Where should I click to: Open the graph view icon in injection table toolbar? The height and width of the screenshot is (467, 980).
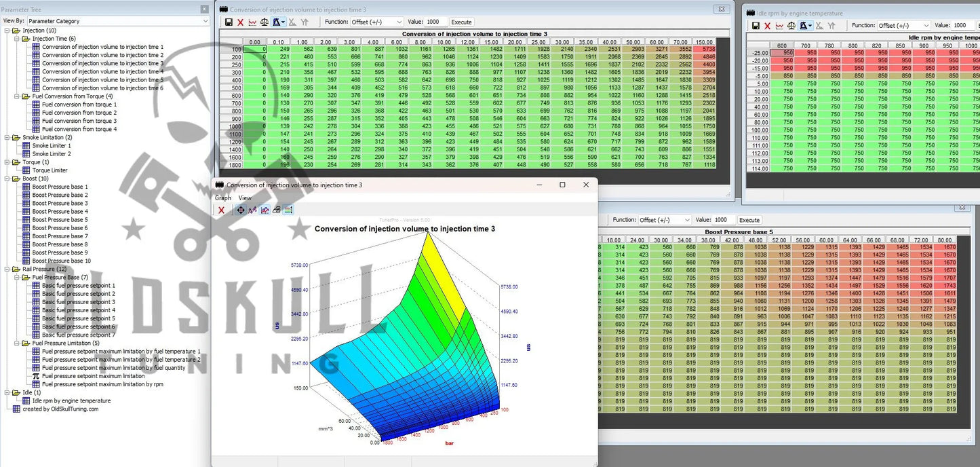click(x=252, y=22)
